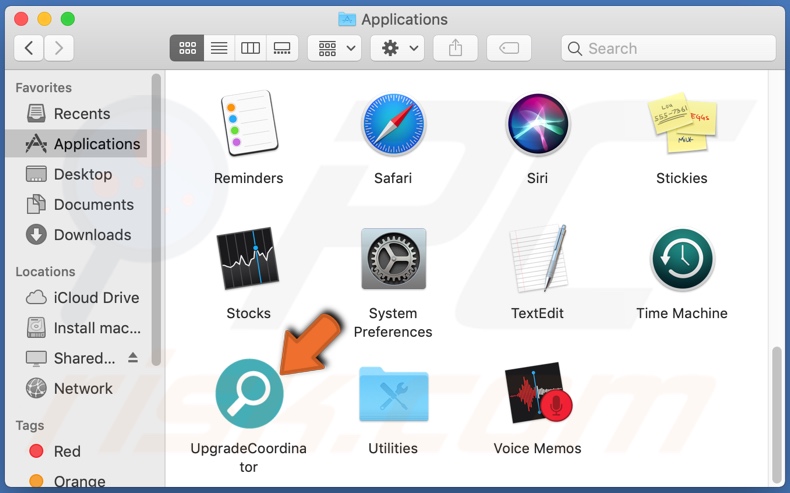790x493 pixels.
Task: Click the Voice Memos label text
Action: [538, 448]
